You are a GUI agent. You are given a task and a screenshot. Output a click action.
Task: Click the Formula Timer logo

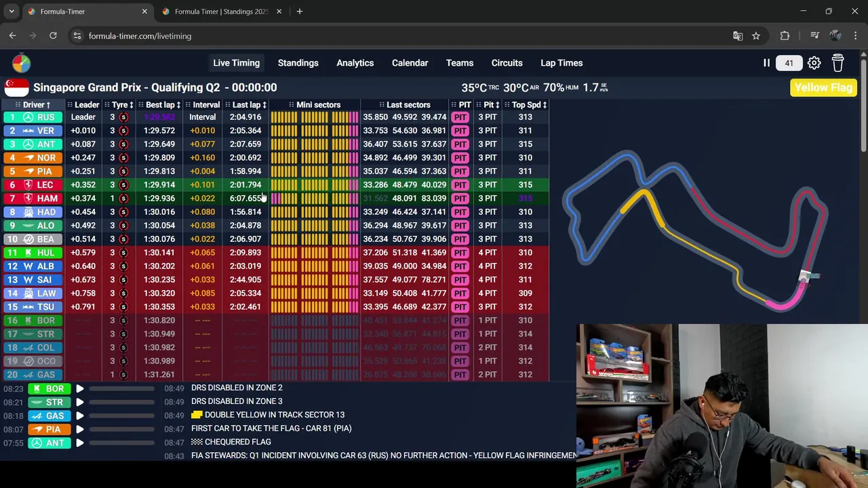[21, 63]
